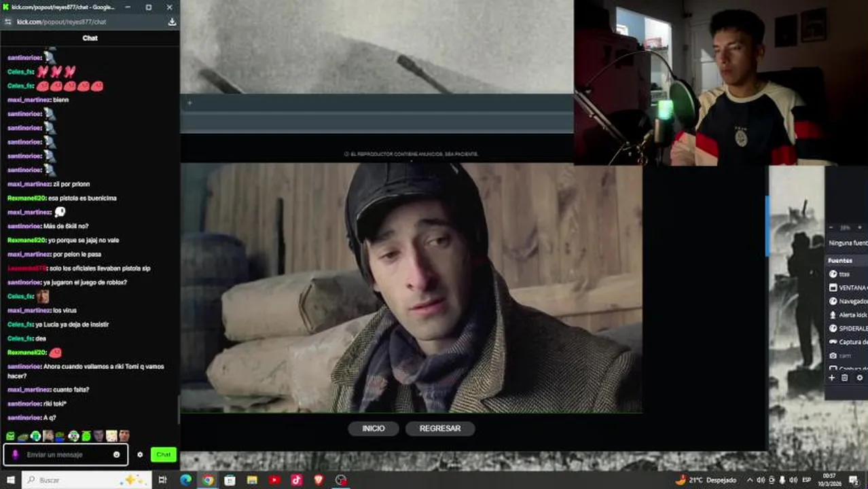The image size is (868, 489).
Task: Open Microsoft Store from the taskbar
Action: 230,480
